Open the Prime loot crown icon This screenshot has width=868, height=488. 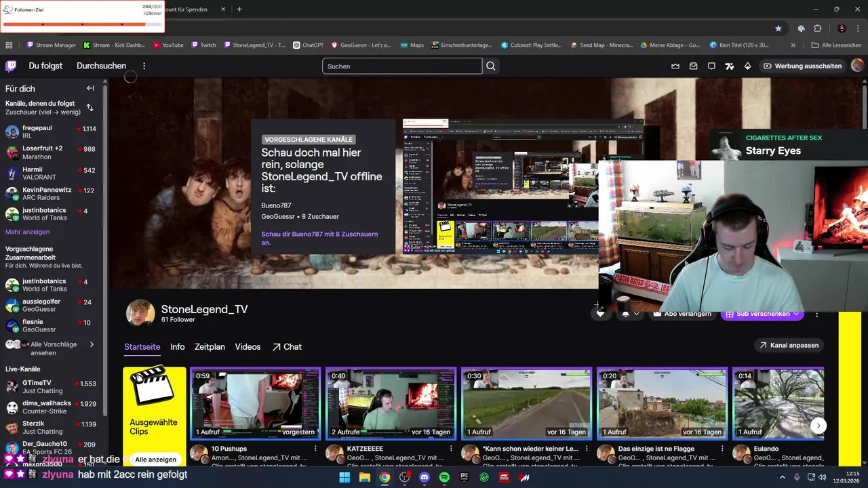tap(675, 66)
